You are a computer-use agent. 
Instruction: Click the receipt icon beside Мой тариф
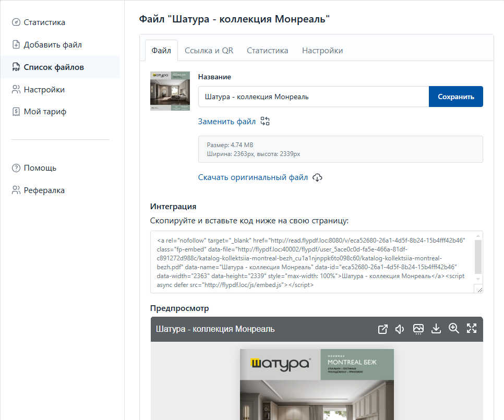click(x=16, y=112)
